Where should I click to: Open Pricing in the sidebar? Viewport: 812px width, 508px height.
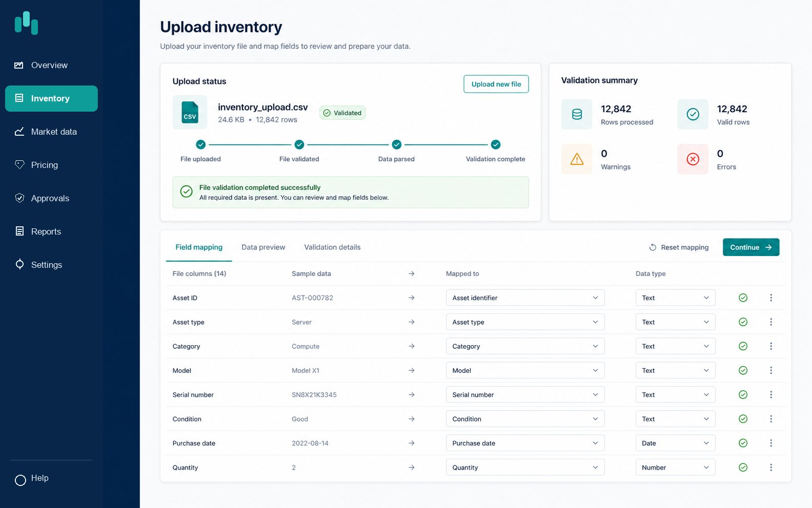pyautogui.click(x=51, y=165)
